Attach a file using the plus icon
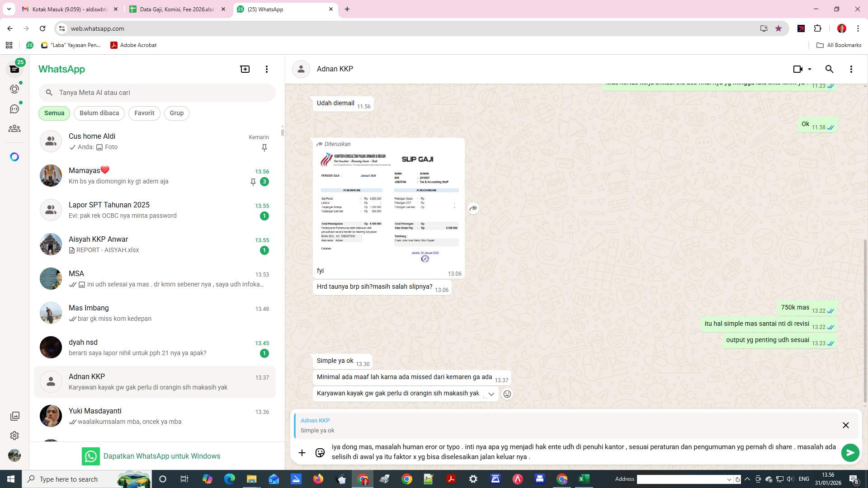The width and height of the screenshot is (868, 488). (302, 452)
